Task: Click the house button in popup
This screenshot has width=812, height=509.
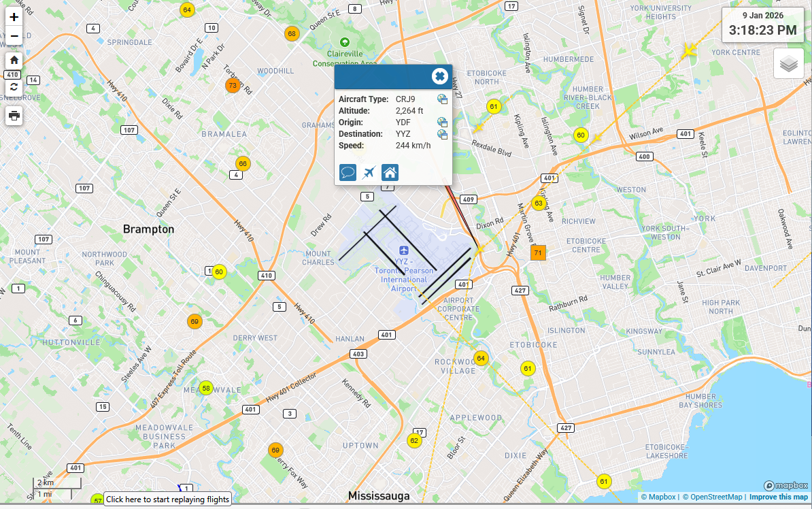Action: coord(390,172)
